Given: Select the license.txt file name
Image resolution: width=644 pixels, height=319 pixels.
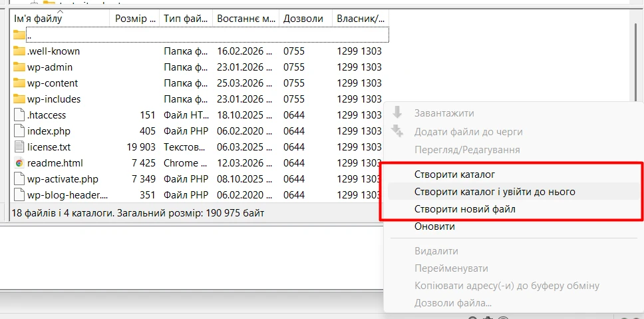Looking at the screenshot, I should pyautogui.click(x=49, y=147).
